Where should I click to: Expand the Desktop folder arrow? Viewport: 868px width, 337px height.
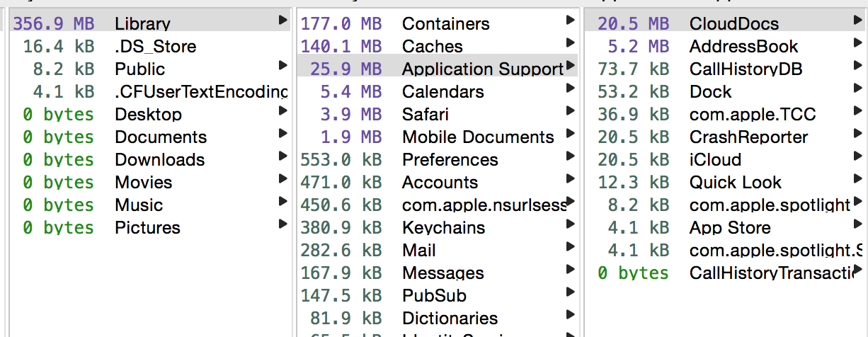[x=283, y=110]
